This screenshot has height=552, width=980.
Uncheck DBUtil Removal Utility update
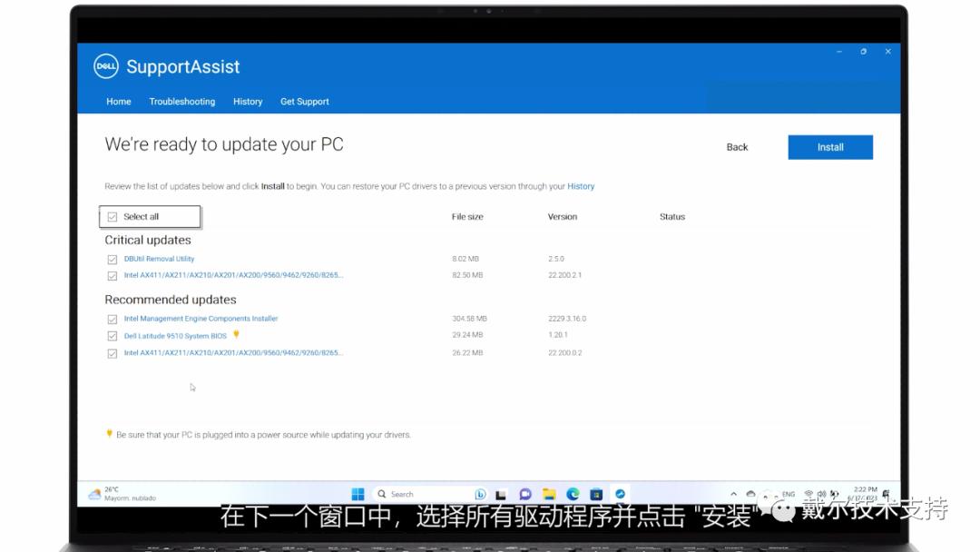(112, 259)
